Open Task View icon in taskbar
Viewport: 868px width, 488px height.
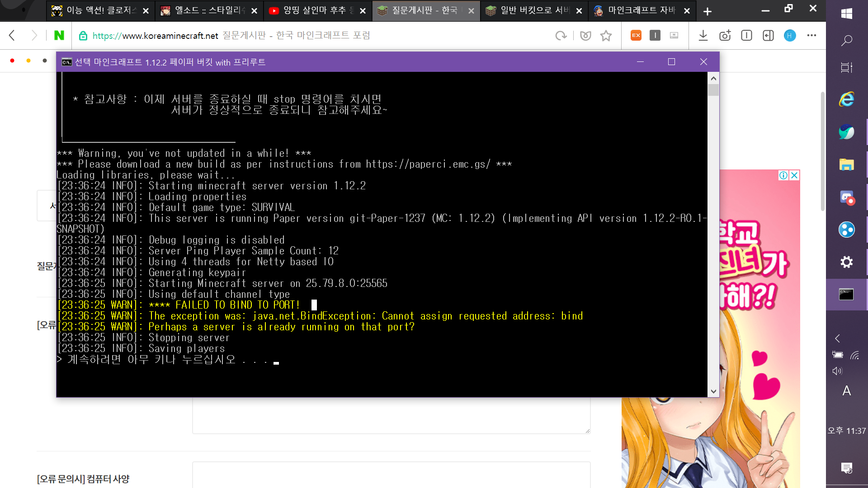tap(847, 67)
